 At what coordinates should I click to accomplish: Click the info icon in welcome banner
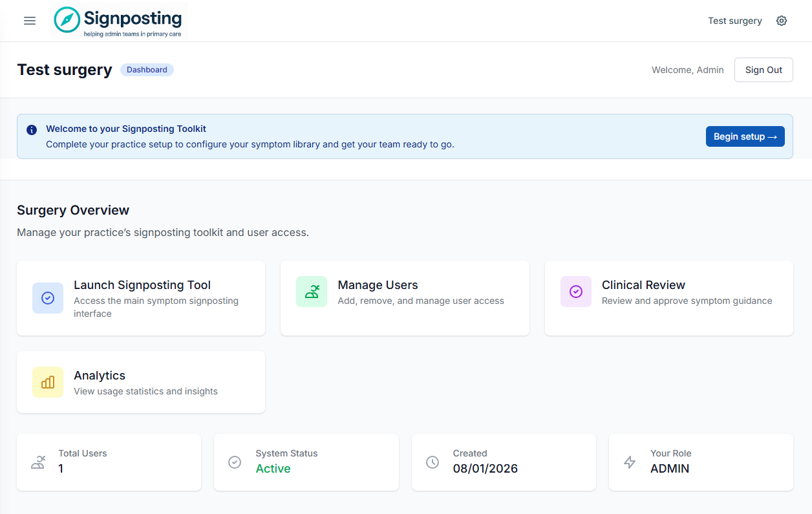tap(32, 130)
